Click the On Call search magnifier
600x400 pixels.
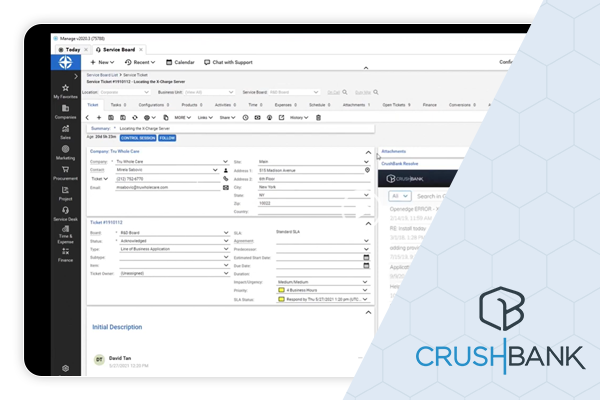345,92
